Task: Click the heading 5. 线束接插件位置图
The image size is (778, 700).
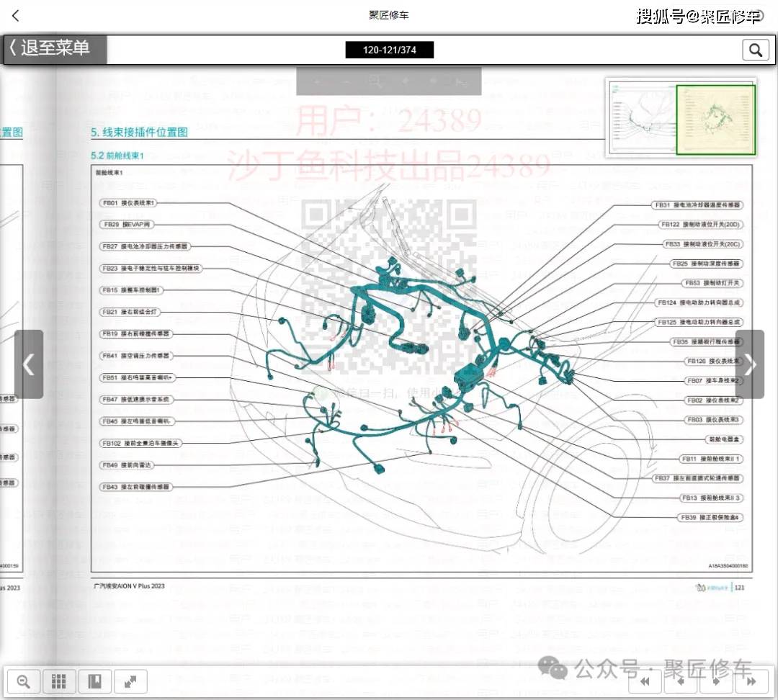Action: 140,132
